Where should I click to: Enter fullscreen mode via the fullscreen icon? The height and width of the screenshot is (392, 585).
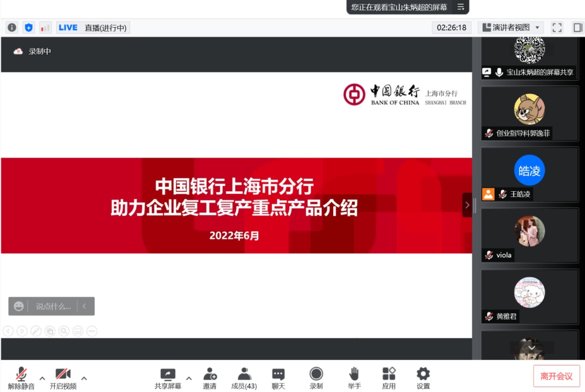(557, 28)
